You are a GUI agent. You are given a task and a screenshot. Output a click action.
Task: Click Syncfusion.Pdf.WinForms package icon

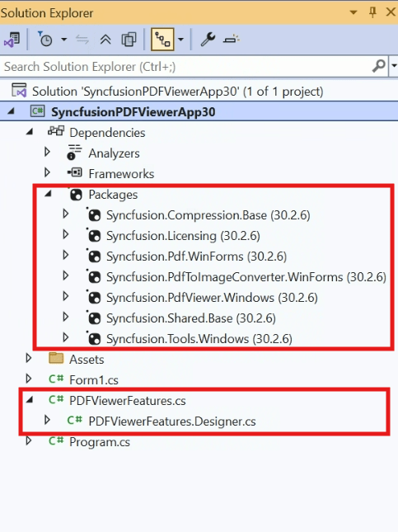coord(94,256)
